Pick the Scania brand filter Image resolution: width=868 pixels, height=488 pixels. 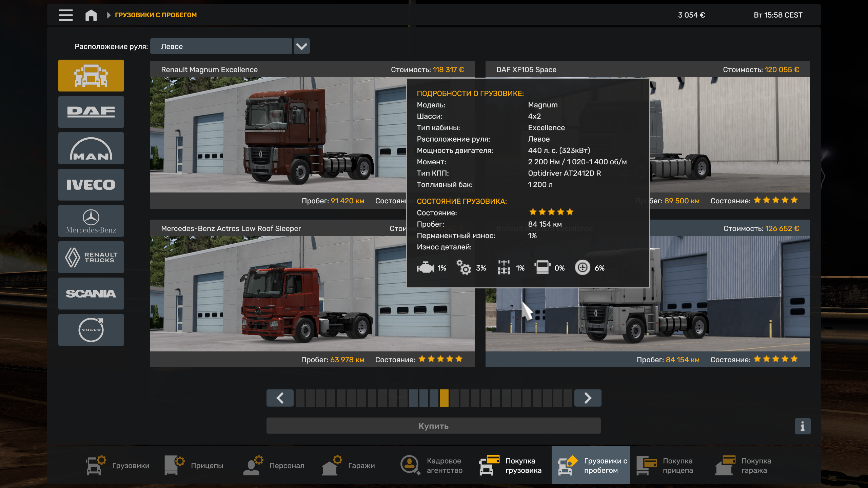coord(91,293)
